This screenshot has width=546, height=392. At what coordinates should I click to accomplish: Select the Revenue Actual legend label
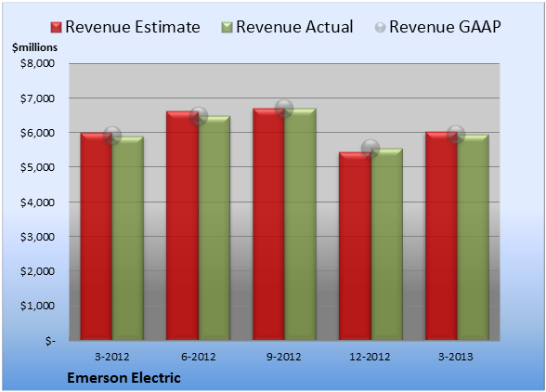(294, 27)
